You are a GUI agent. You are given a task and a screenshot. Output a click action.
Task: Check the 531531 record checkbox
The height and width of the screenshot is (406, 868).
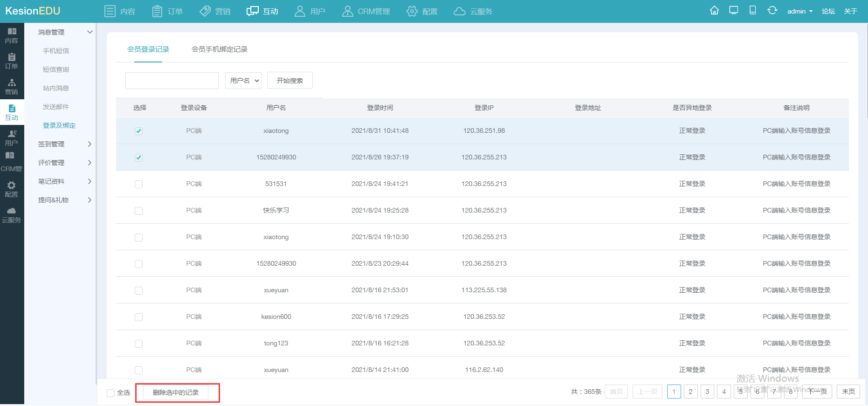138,184
